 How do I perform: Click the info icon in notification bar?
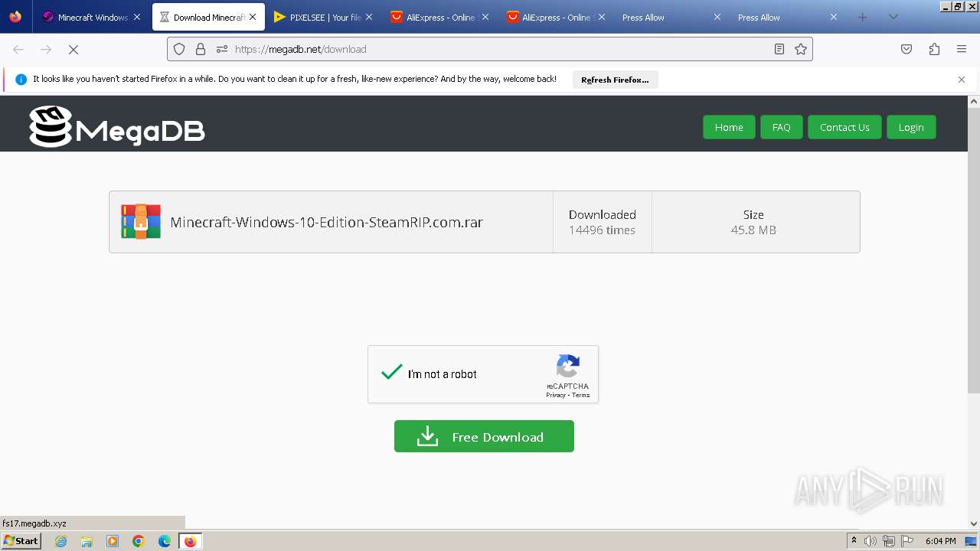pyautogui.click(x=21, y=80)
